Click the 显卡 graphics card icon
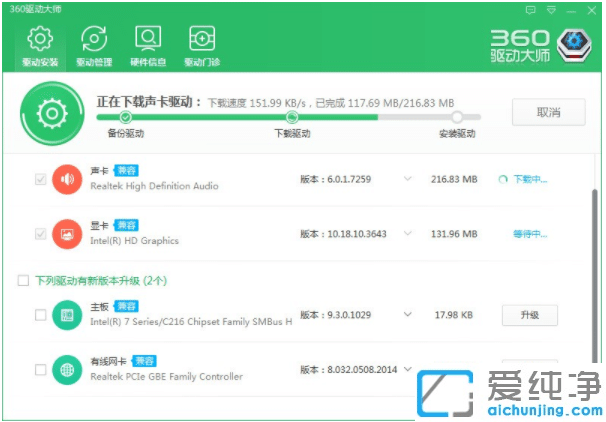Image resolution: width=606 pixels, height=422 pixels. point(67,234)
